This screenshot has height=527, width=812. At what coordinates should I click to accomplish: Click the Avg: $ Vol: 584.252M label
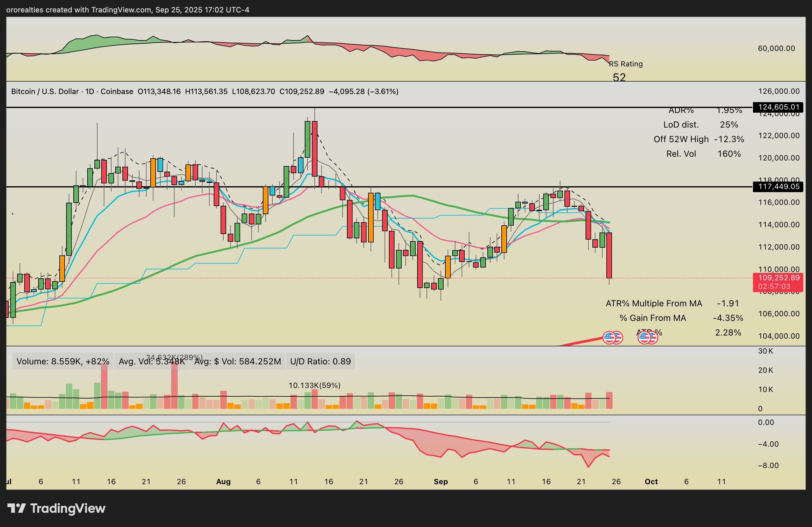tap(237, 361)
